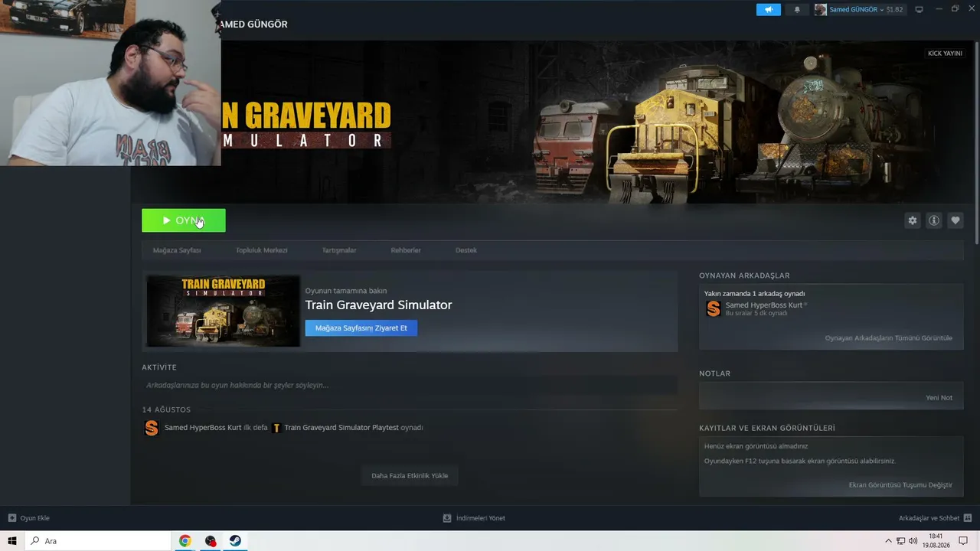Open Google Chrome from the taskbar
The width and height of the screenshot is (980, 551).
tap(185, 541)
